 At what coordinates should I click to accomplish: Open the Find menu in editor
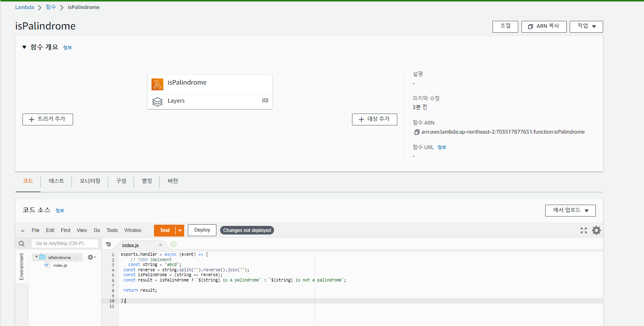[x=65, y=230]
